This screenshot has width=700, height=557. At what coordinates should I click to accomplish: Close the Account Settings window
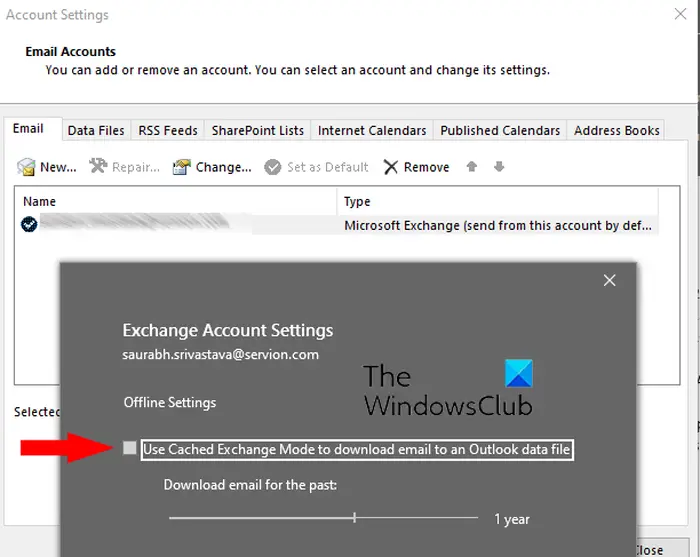(680, 14)
